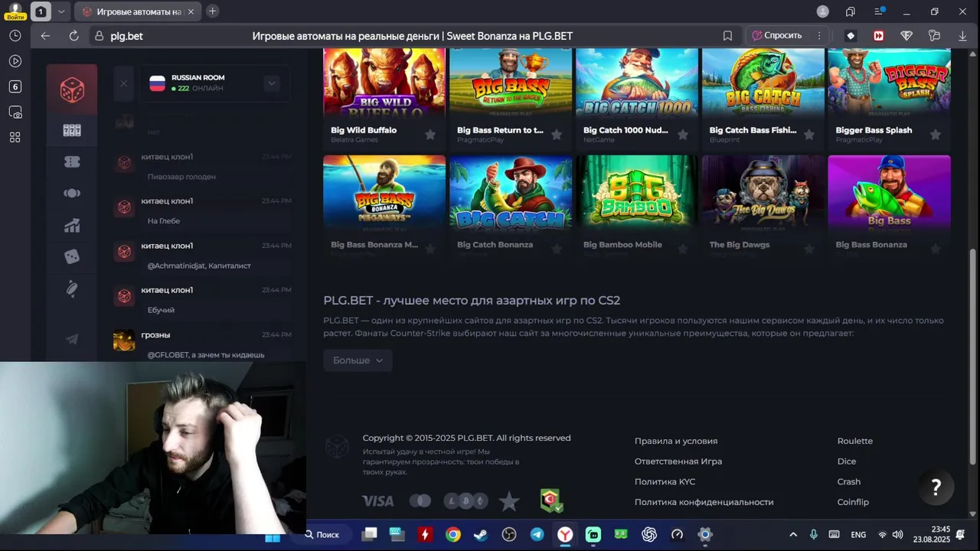Favorite Bigger Bass Splash with star
Screen dimensions: 980x551
[x=936, y=135]
